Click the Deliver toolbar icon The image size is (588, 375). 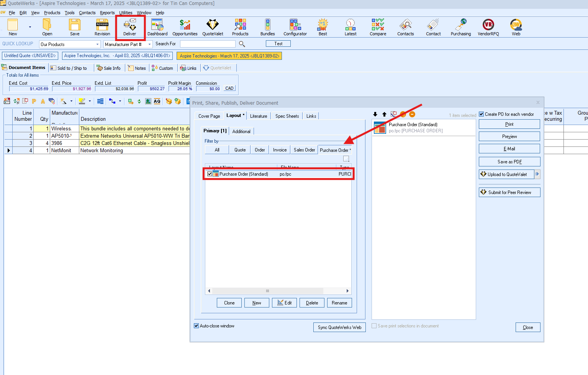click(x=130, y=27)
